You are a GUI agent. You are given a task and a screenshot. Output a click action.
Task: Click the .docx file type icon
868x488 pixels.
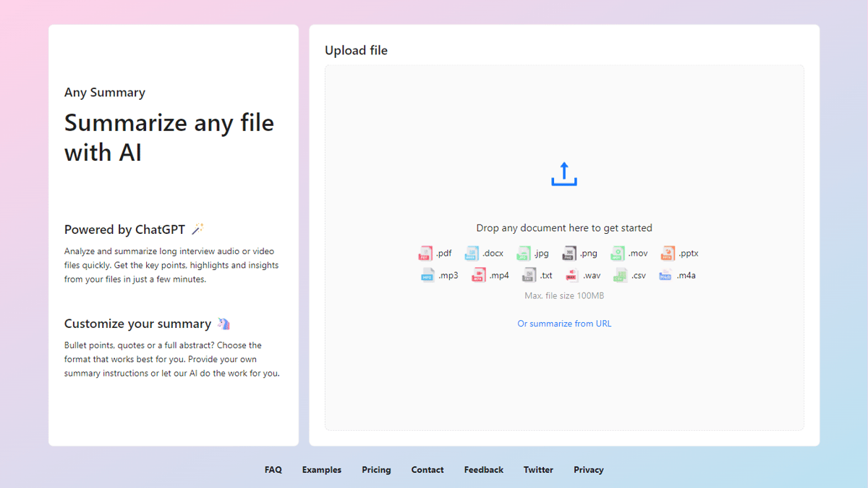[472, 253]
